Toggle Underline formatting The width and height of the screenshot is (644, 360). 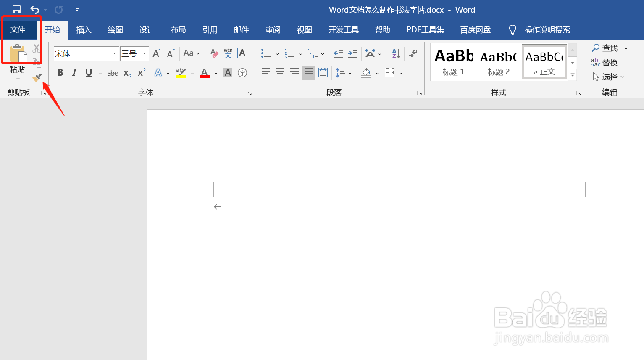[x=89, y=73]
